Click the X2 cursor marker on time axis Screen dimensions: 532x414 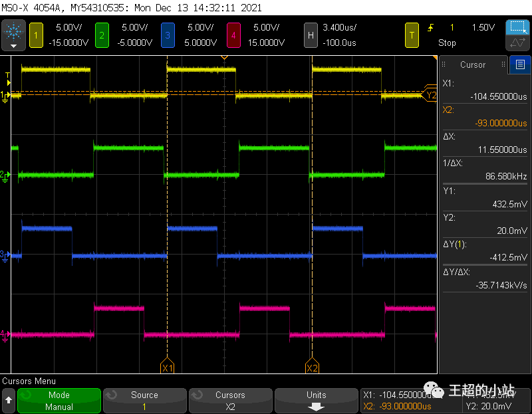(311, 367)
